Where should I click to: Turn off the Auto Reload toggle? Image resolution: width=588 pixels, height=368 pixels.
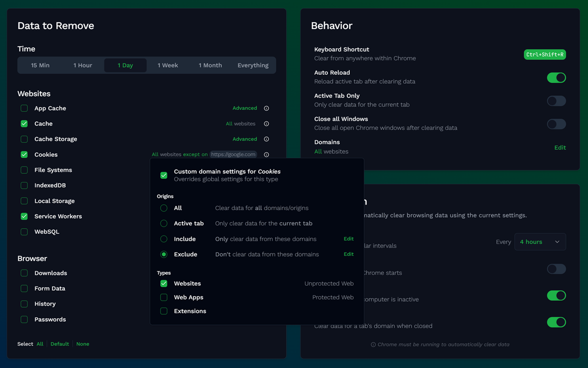[556, 78]
